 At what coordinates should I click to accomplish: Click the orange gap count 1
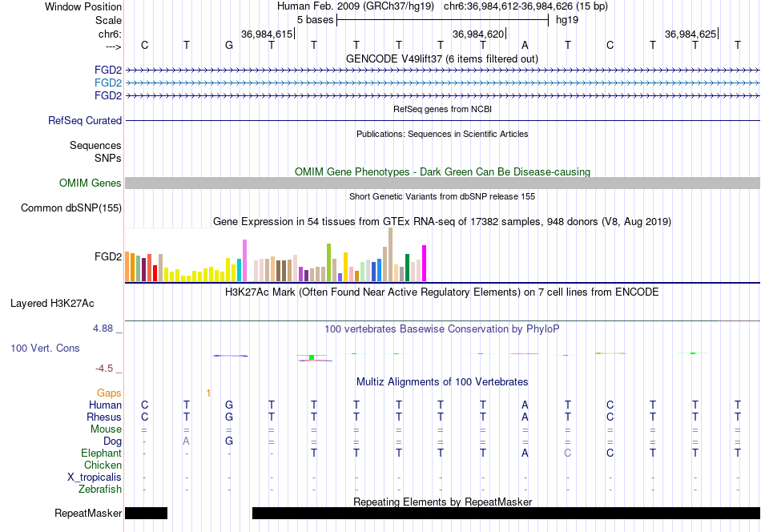[x=208, y=393]
